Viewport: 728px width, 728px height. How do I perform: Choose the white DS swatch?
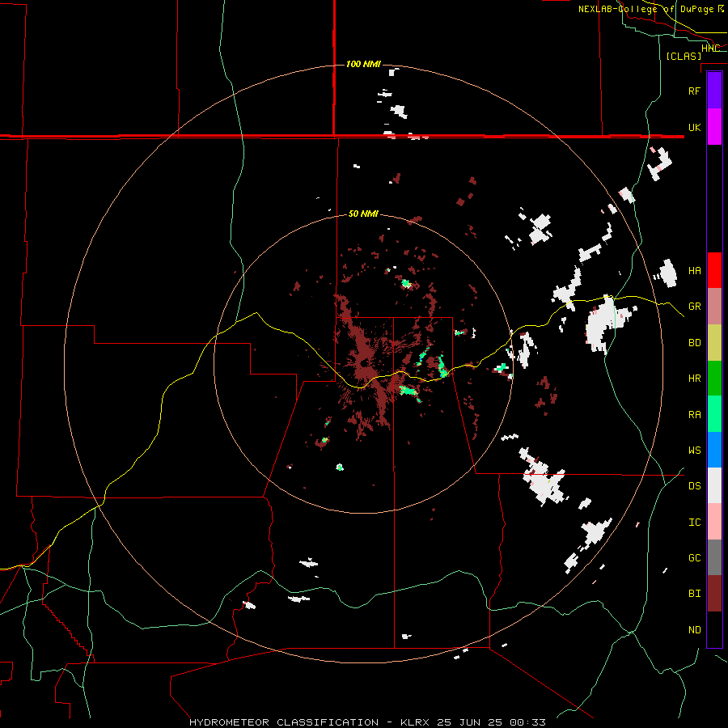714,485
